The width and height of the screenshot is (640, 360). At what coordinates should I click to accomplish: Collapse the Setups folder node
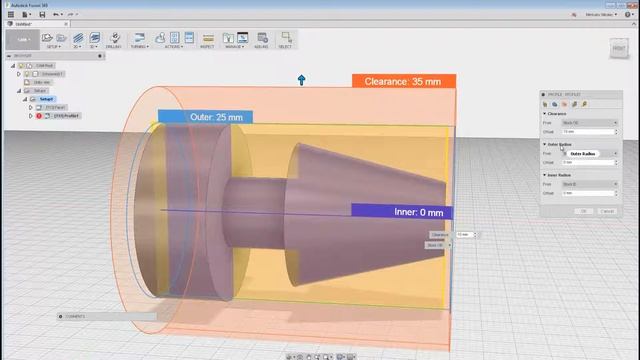[19, 91]
